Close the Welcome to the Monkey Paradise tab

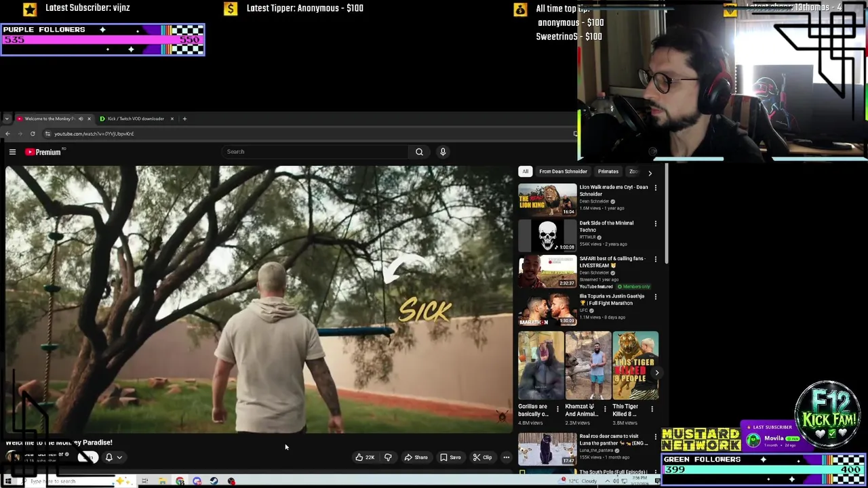[x=89, y=119]
